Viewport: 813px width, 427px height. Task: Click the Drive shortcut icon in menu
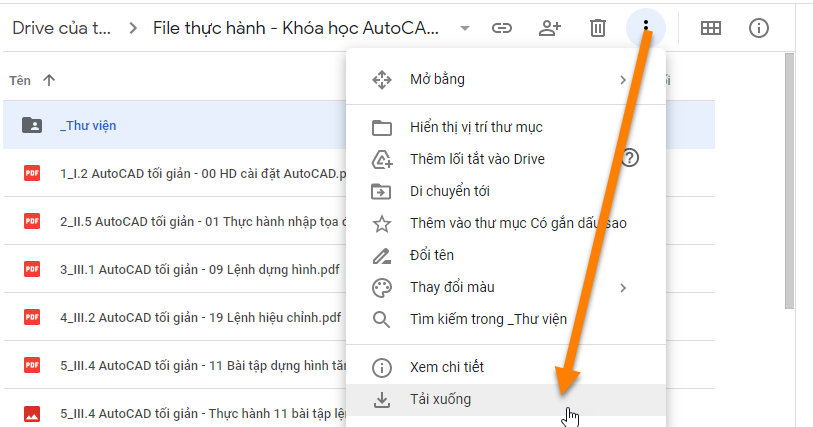pyautogui.click(x=382, y=160)
